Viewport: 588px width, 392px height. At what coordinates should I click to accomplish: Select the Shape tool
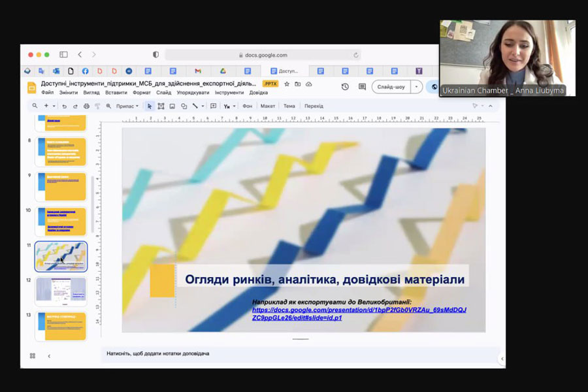pyautogui.click(x=184, y=106)
